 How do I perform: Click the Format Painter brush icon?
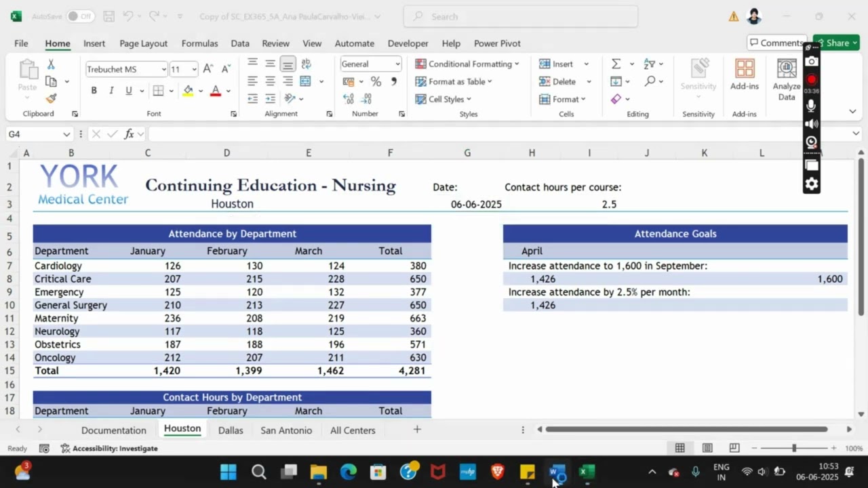click(x=51, y=98)
